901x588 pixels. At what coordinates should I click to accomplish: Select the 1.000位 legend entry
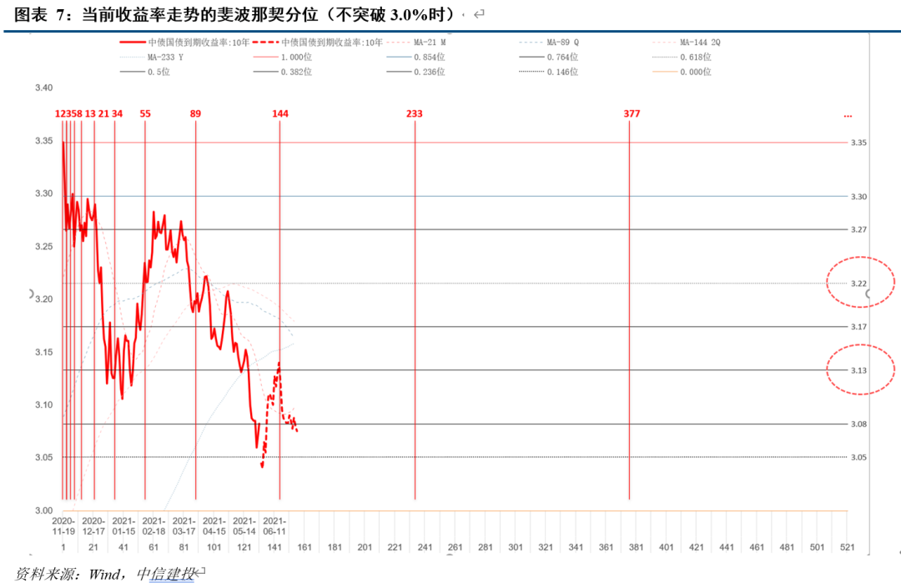[x=283, y=57]
